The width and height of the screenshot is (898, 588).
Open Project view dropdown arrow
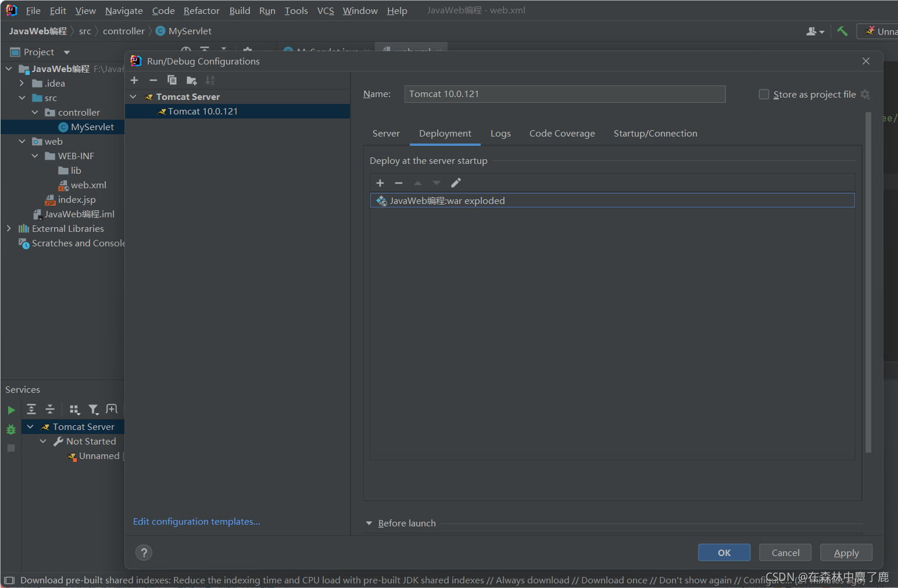[x=67, y=52]
